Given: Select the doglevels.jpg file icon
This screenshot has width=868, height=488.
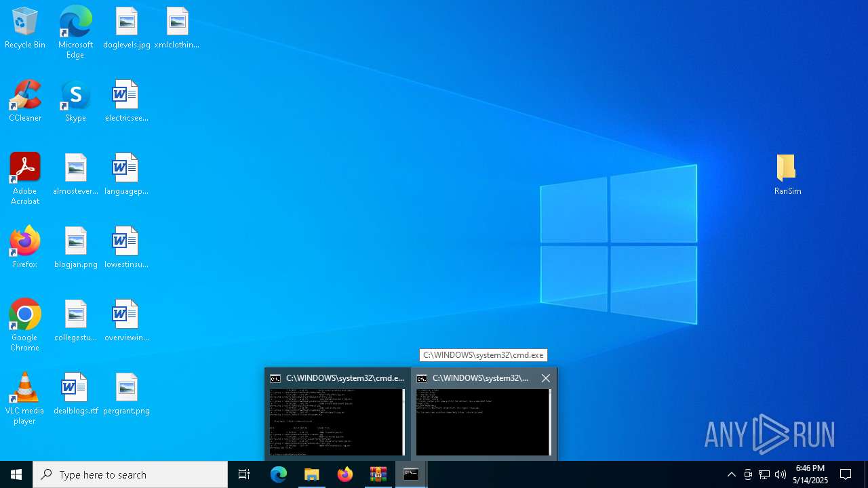Looking at the screenshot, I should tap(127, 28).
